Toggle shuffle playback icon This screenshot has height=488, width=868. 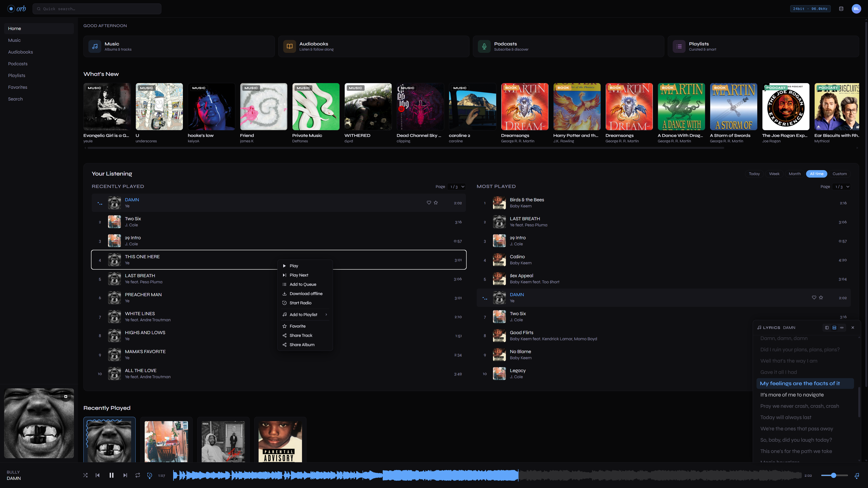85,475
